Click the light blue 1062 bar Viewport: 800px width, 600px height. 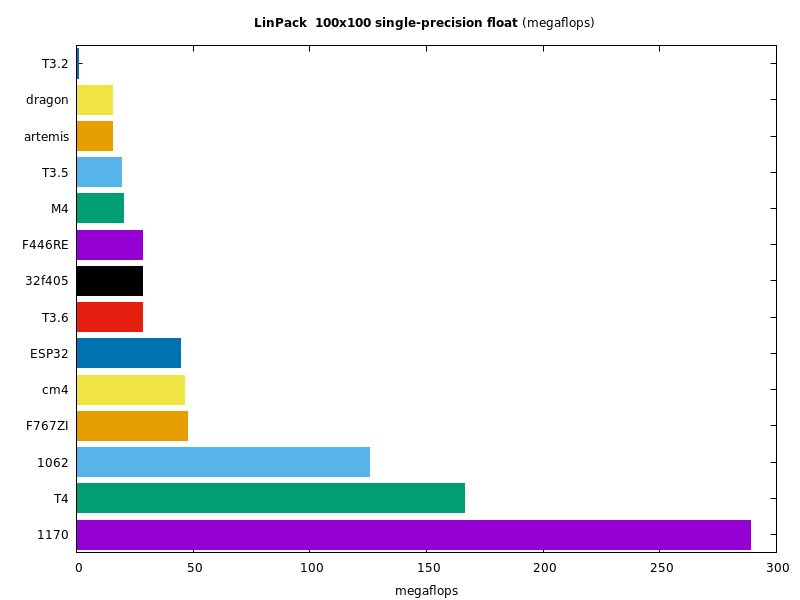click(223, 462)
